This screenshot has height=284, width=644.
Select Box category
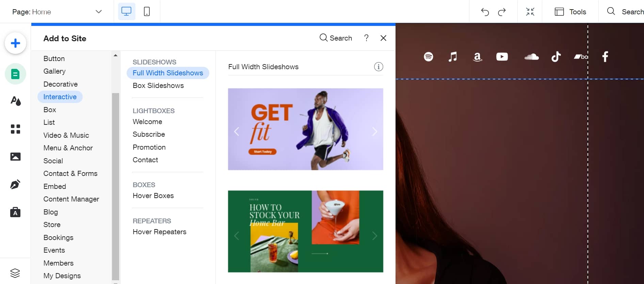(x=50, y=110)
